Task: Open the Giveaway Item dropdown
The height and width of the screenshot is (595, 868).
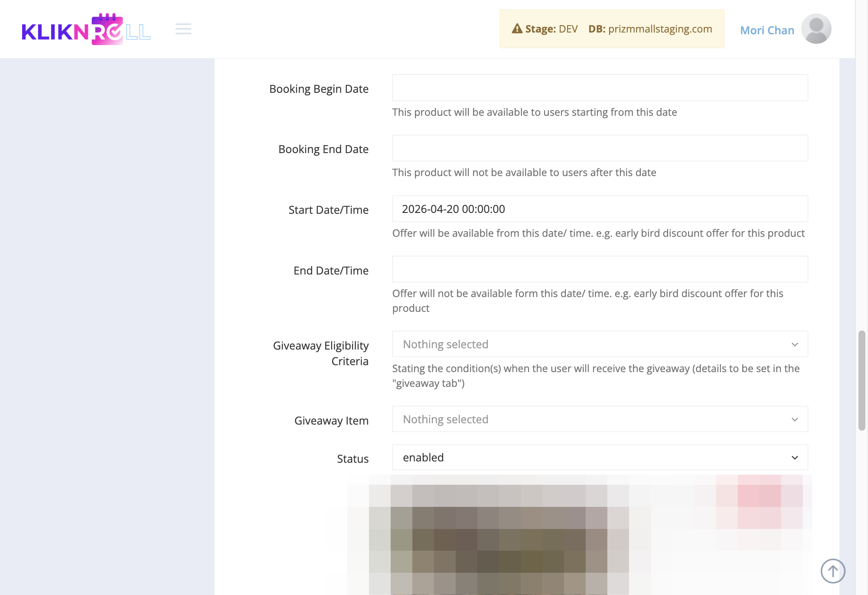Action: 600,419
